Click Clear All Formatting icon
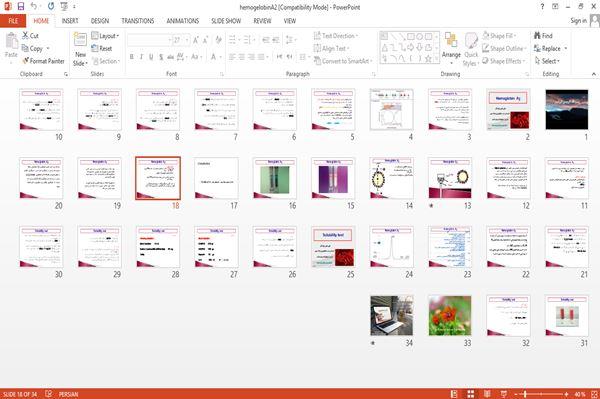 tap(218, 39)
